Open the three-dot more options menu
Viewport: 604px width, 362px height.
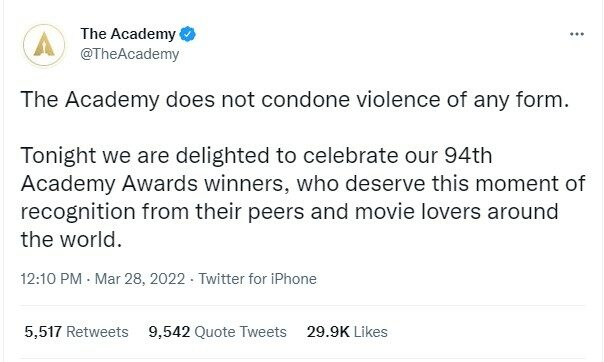coord(577,34)
